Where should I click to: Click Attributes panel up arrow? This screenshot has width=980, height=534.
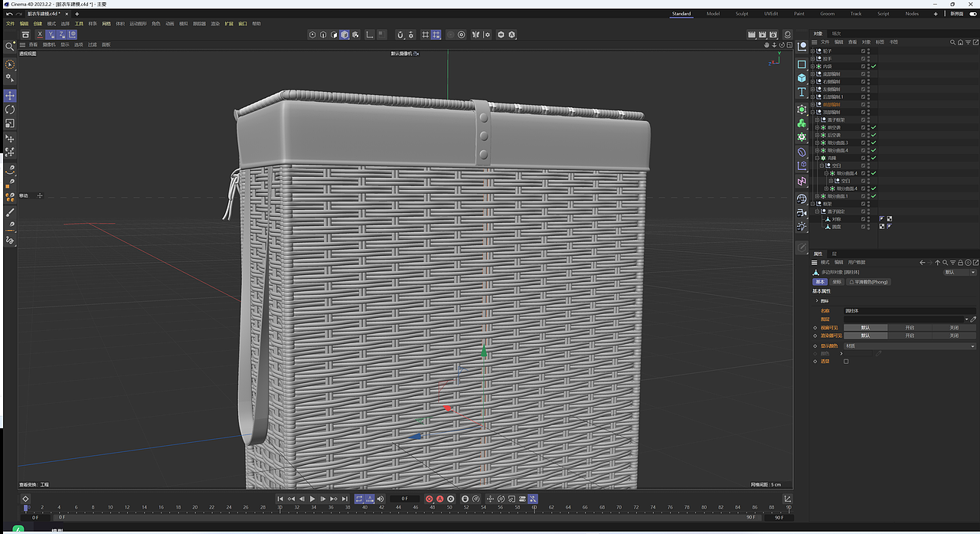(937, 263)
